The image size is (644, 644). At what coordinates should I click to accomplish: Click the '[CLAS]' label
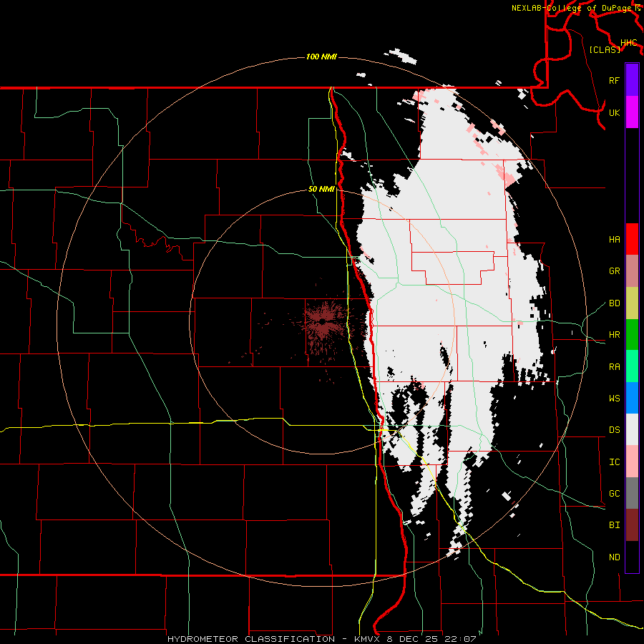(605, 49)
